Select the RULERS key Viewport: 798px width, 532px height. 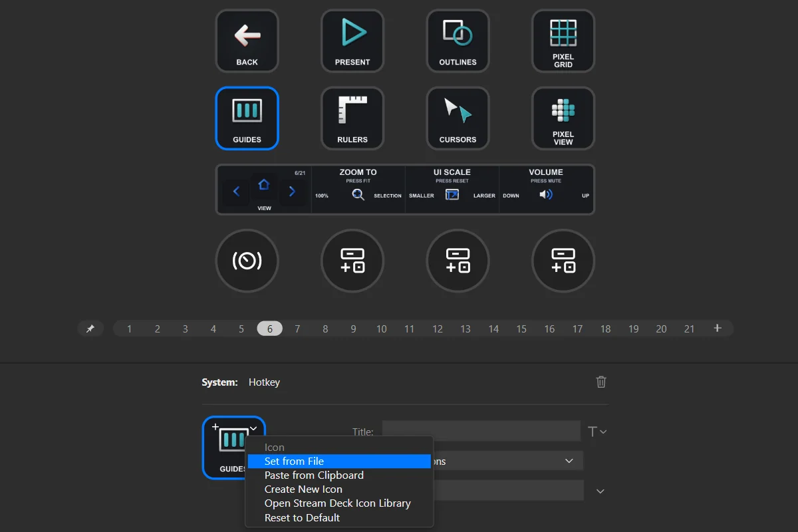pos(352,118)
